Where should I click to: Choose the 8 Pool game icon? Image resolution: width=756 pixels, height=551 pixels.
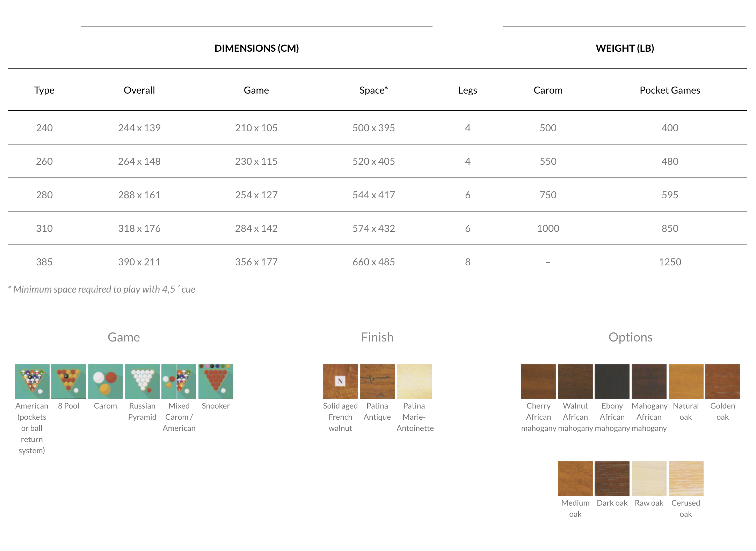68,381
